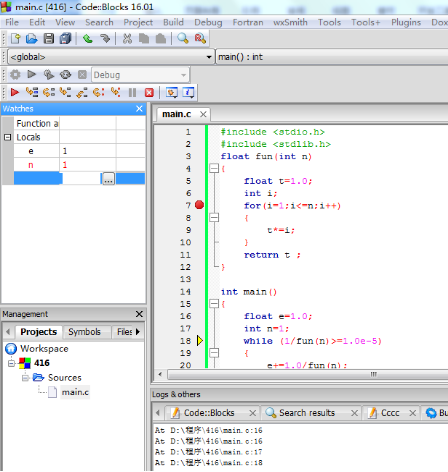448x472 pixels.
Task: Click the Step out debug icon
Action: [82, 92]
